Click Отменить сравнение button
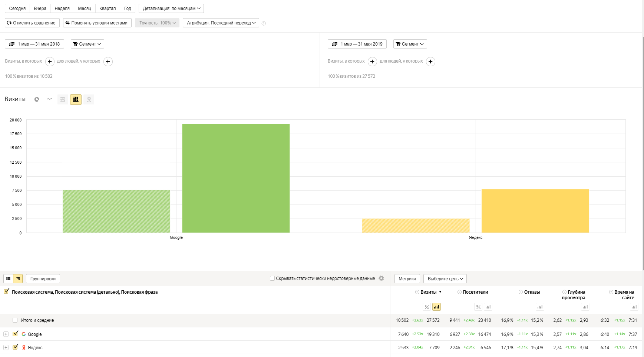Image resolution: width=644 pixels, height=357 pixels. click(x=32, y=23)
